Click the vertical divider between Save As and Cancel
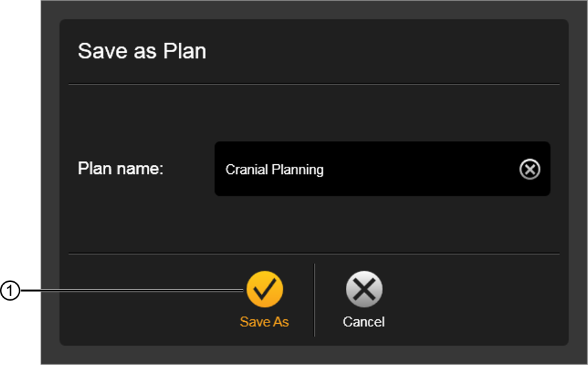This screenshot has height=365, width=588. (x=314, y=300)
